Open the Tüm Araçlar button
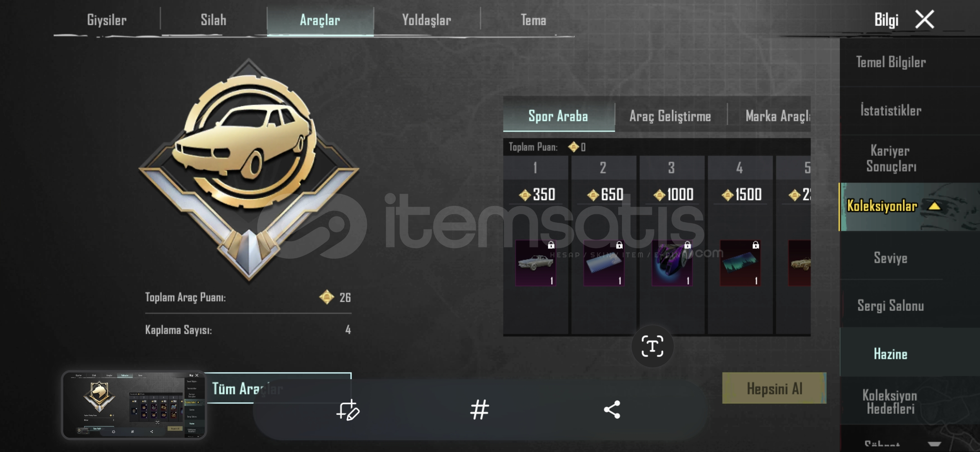This screenshot has width=980, height=452. pyautogui.click(x=247, y=388)
